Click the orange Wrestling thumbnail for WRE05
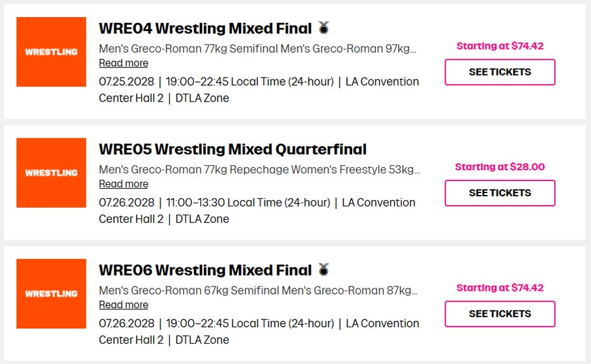The height and width of the screenshot is (364, 591). point(51,173)
